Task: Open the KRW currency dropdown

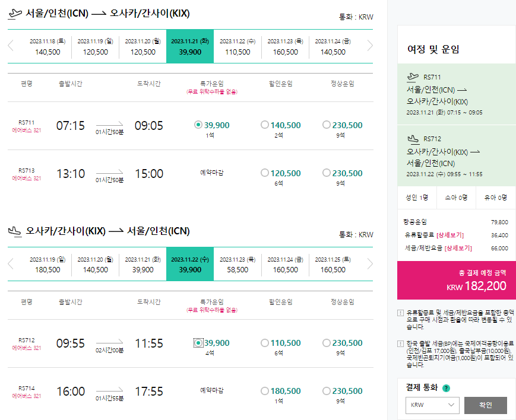Action: coord(432,405)
